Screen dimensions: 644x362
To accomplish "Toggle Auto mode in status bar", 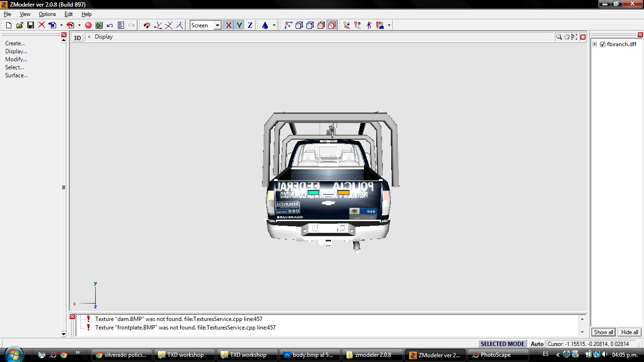I will point(537,344).
